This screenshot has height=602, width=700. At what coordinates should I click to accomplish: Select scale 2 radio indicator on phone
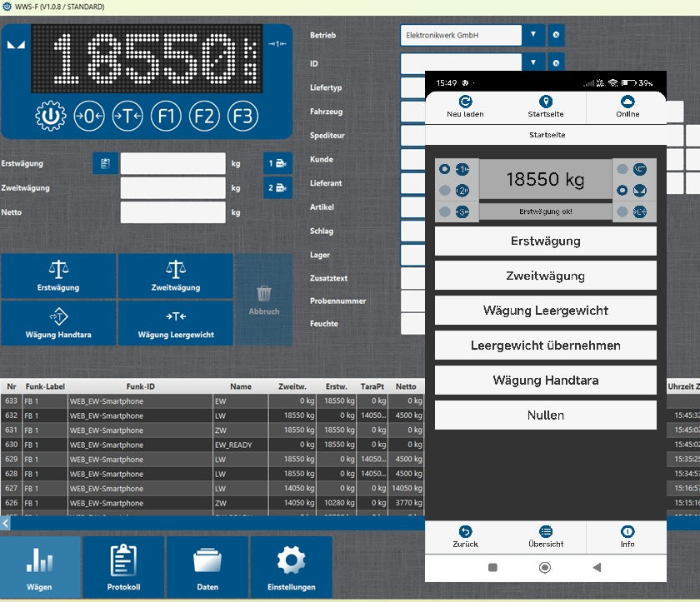(x=446, y=191)
